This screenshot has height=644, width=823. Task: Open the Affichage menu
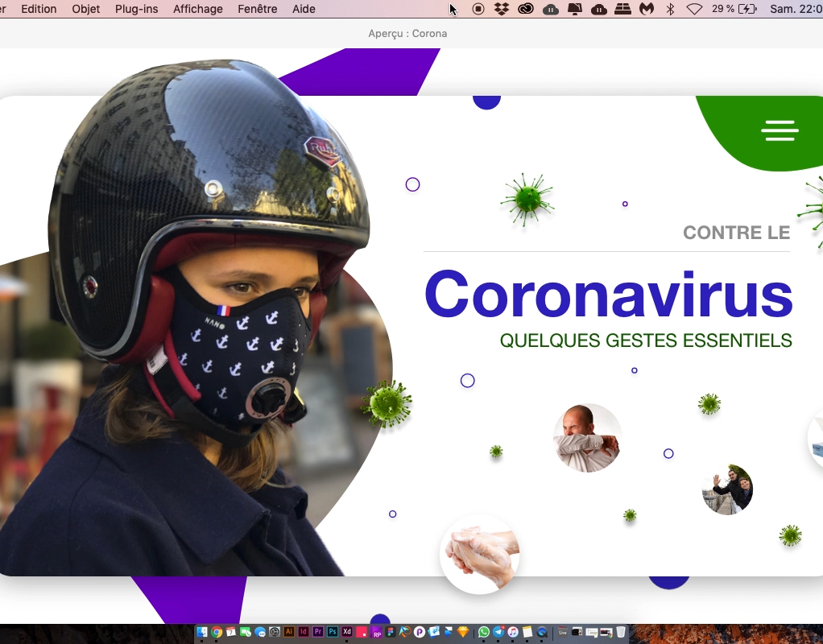(x=198, y=9)
